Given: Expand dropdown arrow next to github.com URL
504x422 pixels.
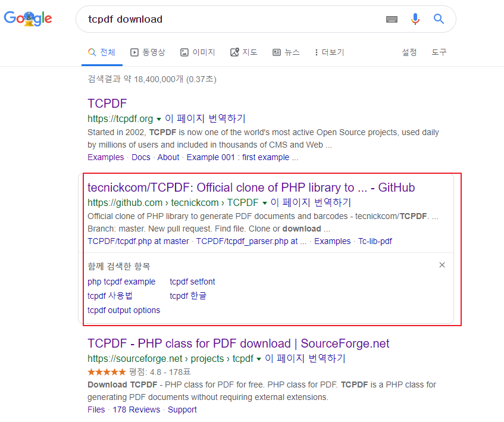Looking at the screenshot, I should pyautogui.click(x=265, y=203).
